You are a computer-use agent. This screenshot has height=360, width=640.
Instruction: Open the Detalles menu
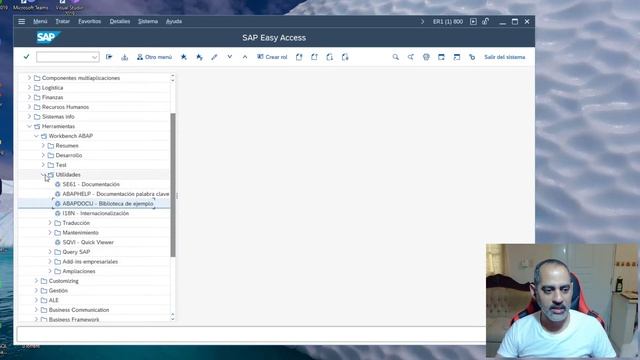120,21
